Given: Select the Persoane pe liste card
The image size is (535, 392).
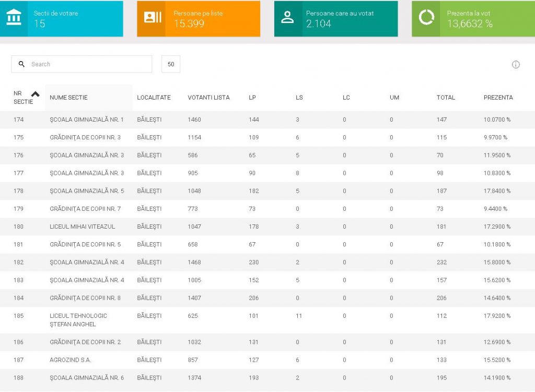Looking at the screenshot, I should 199,18.
